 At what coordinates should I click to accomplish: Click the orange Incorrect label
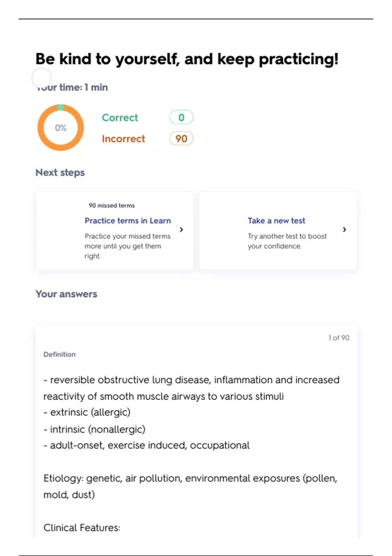click(x=123, y=139)
